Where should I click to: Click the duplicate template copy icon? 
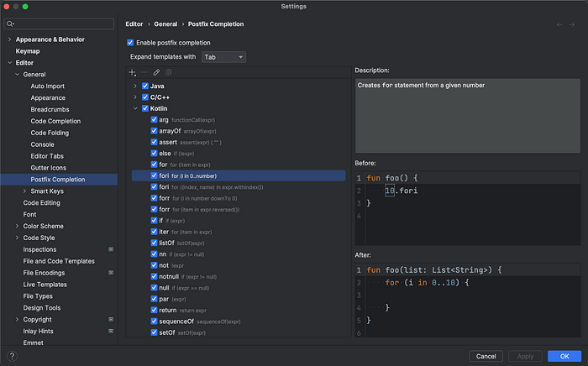(x=168, y=73)
